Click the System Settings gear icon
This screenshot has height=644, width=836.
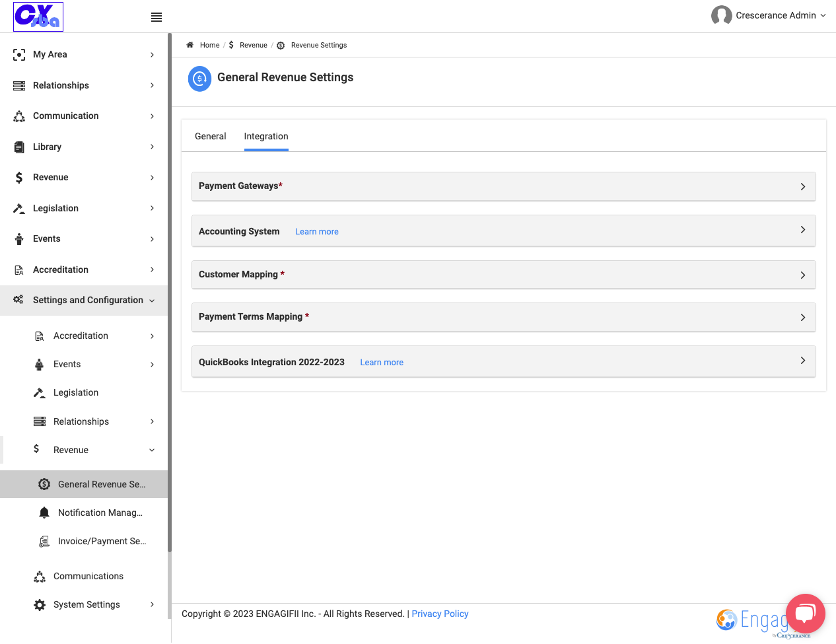pos(40,605)
